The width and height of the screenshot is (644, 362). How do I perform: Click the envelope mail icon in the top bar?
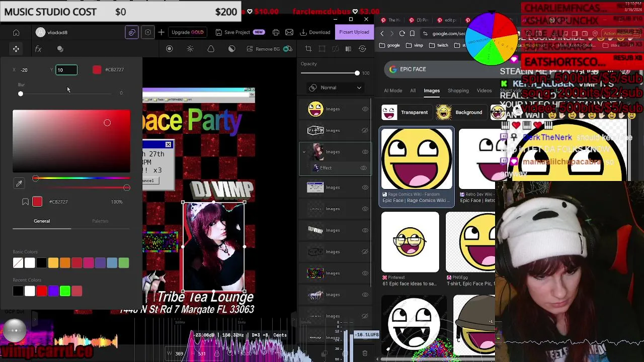pyautogui.click(x=289, y=32)
